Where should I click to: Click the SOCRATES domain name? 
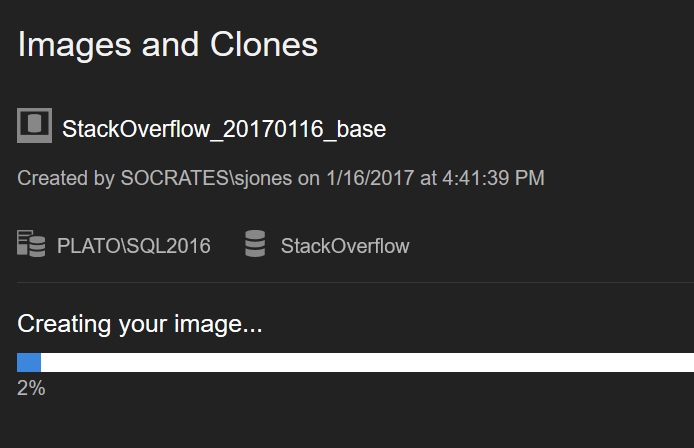(x=171, y=179)
